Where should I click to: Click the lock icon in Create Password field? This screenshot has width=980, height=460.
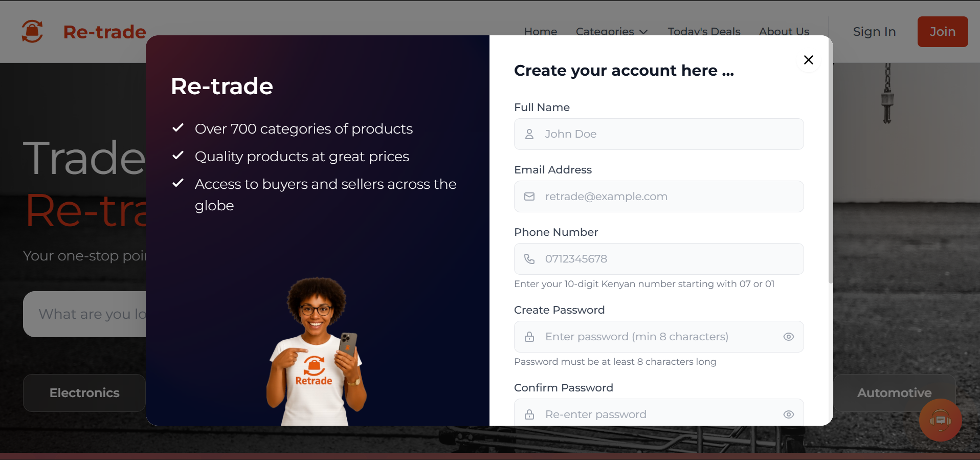coord(529,337)
